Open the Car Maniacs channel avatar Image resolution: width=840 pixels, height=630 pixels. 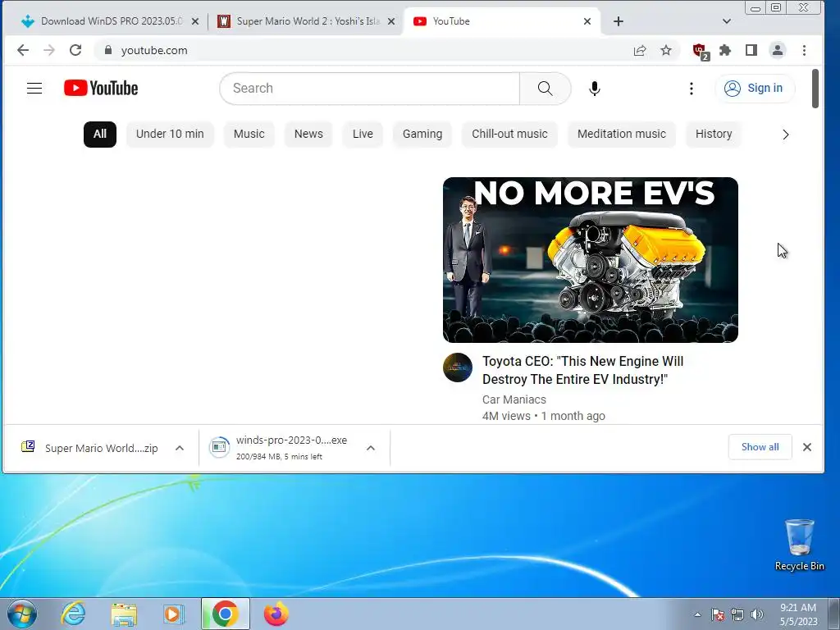coord(458,367)
